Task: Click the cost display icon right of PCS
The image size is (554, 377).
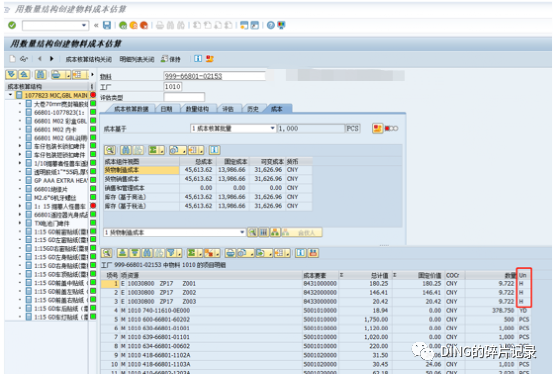Action: (x=377, y=128)
